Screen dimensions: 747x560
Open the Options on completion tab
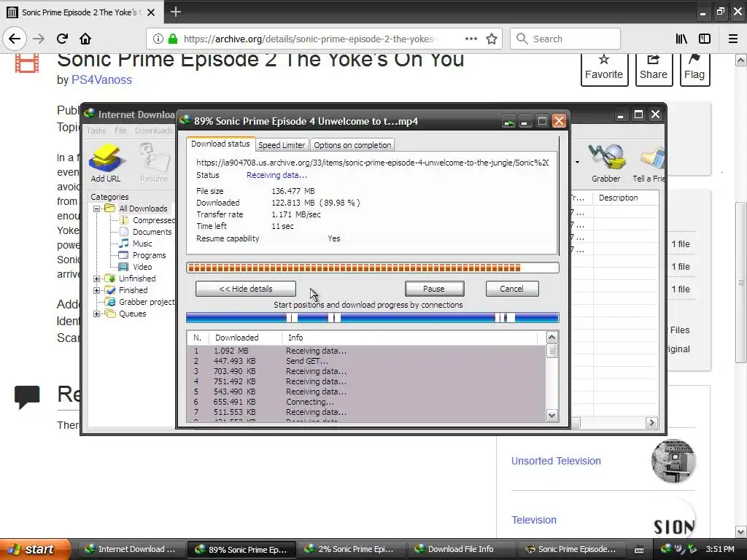[352, 145]
